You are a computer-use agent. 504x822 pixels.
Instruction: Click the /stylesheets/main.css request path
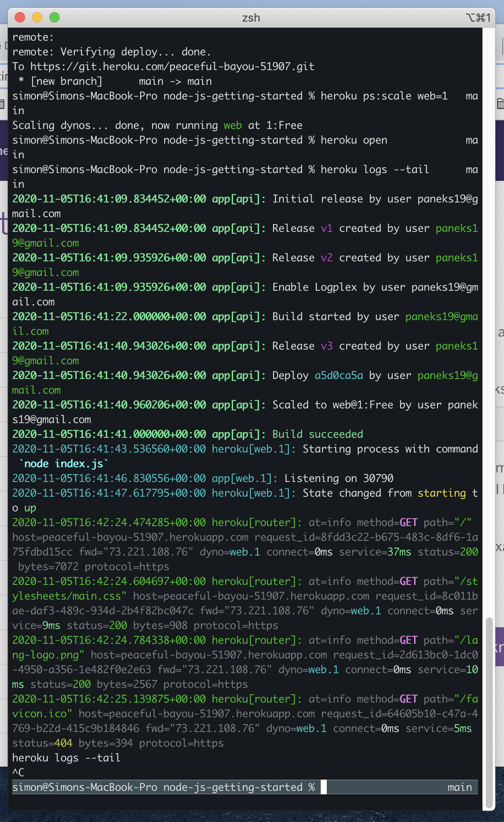[69, 596]
